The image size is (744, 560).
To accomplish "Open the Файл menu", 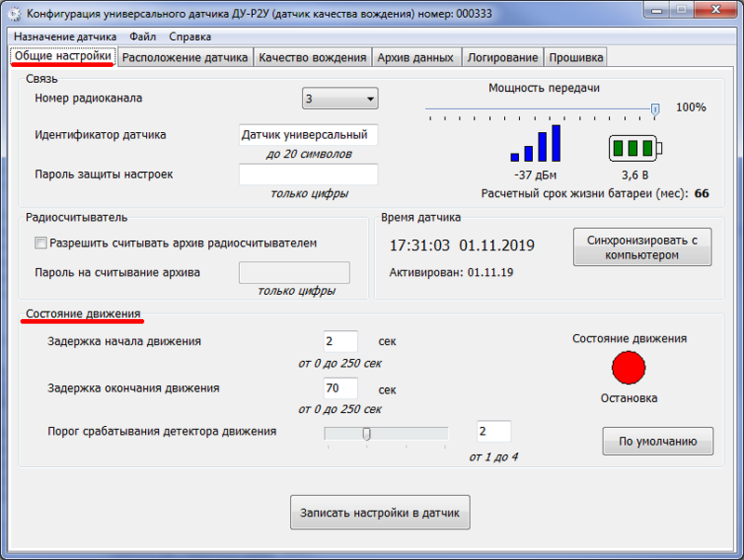I will pyautogui.click(x=143, y=36).
